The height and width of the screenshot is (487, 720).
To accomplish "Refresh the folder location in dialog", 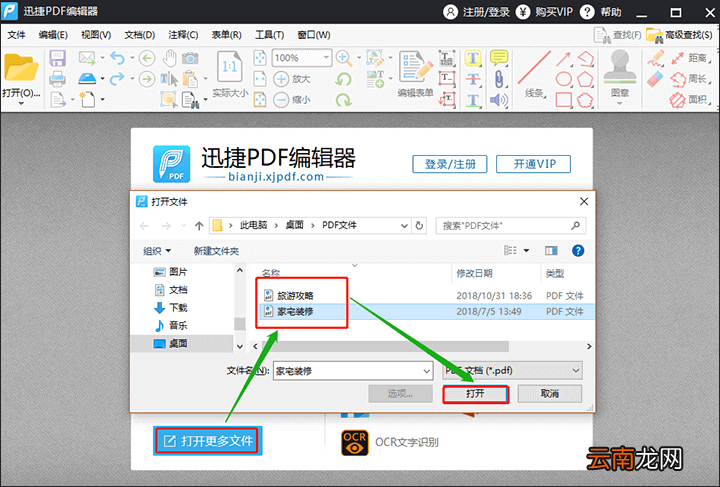I will coord(419,226).
